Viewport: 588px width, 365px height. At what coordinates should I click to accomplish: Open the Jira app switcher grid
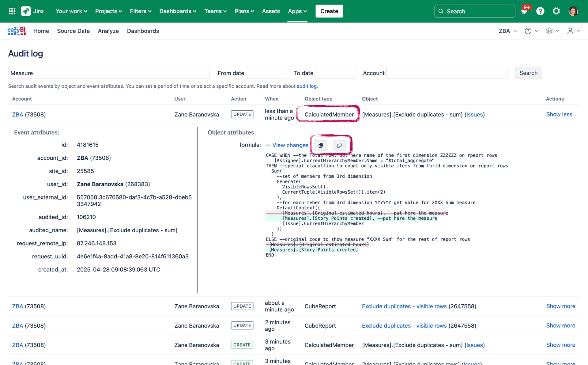click(12, 11)
